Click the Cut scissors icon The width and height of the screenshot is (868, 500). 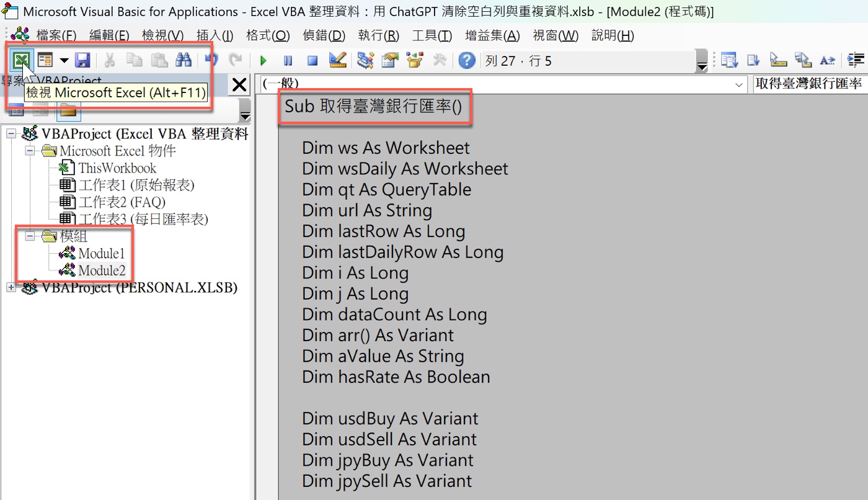point(110,60)
